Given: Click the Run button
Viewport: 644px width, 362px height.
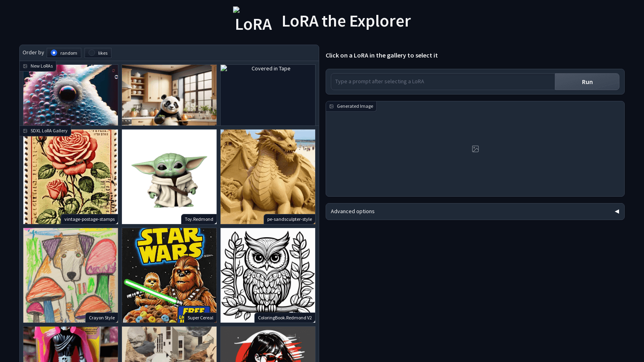Looking at the screenshot, I should [587, 82].
